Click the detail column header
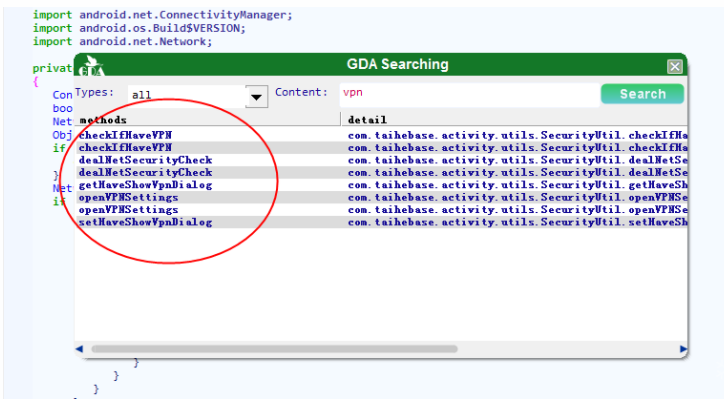The height and width of the screenshot is (399, 724). point(514,120)
